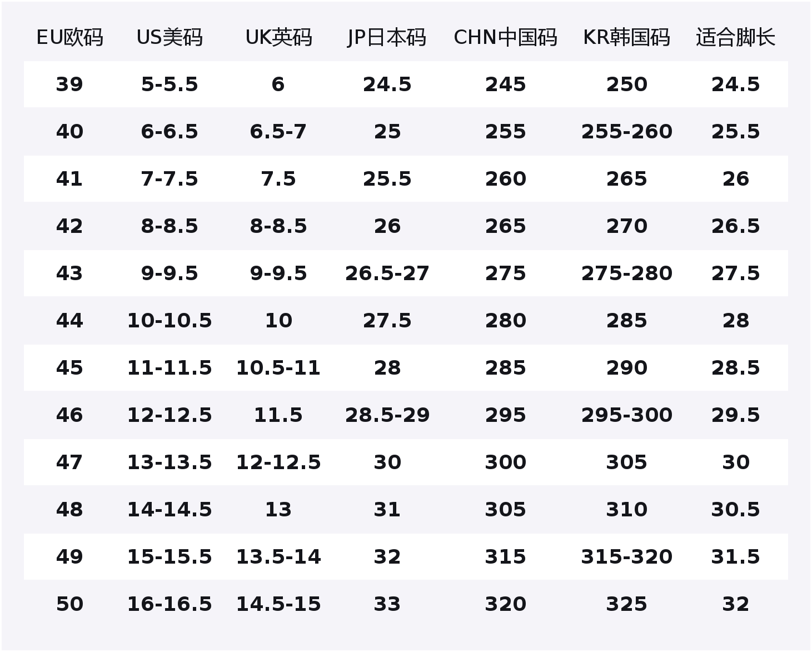Select EU size 50 cell
This screenshot has height=652, width=812.
point(69,604)
